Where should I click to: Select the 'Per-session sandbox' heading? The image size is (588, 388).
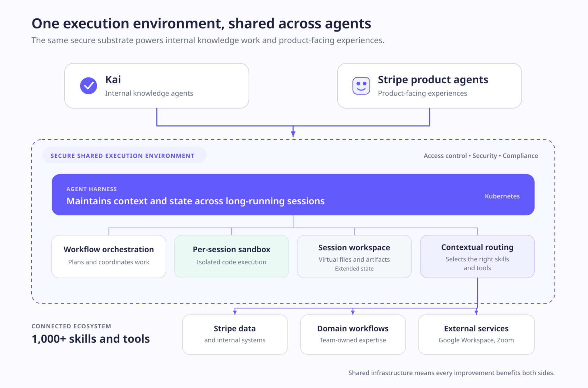point(231,249)
